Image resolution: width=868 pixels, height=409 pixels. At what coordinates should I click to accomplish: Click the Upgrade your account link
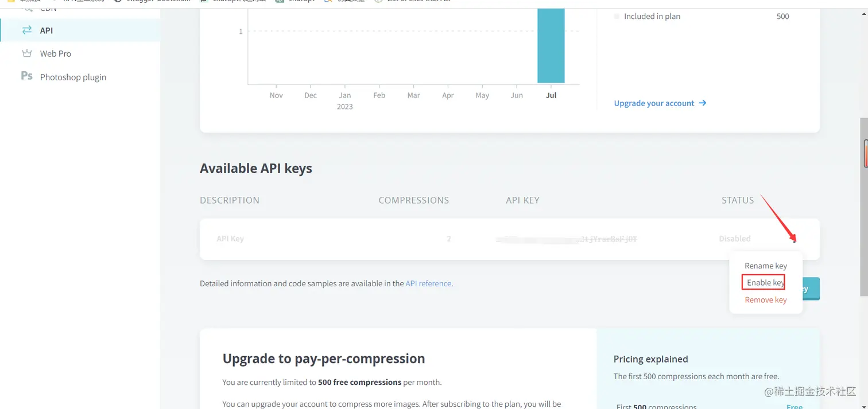[x=654, y=103]
